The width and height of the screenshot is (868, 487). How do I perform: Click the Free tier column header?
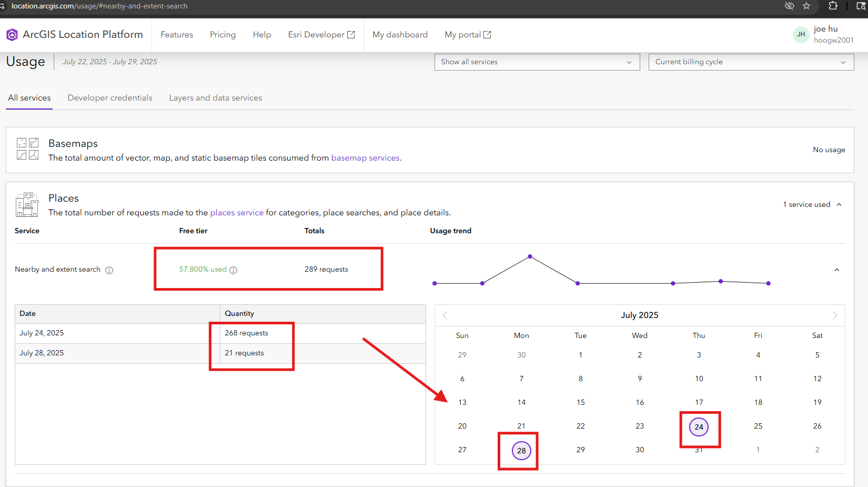(x=193, y=231)
